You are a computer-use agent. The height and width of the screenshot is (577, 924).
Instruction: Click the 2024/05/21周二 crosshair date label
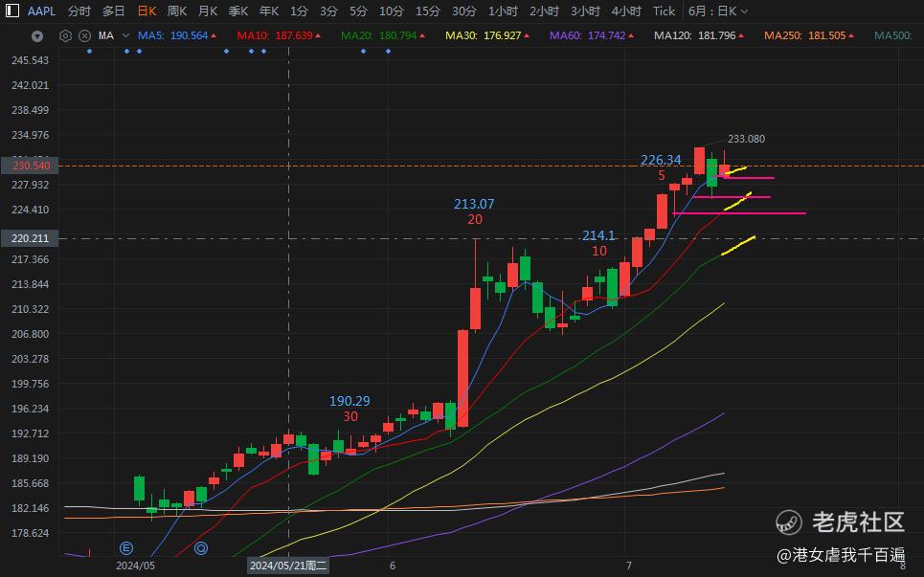(x=288, y=566)
